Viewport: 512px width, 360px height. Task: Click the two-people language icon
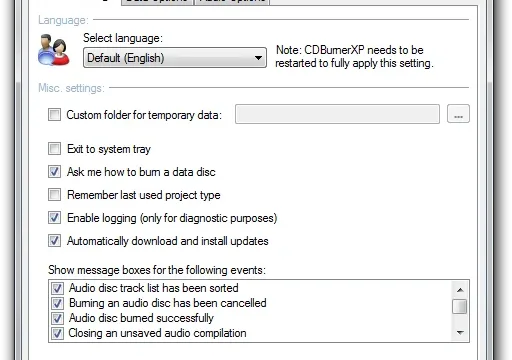pyautogui.click(x=54, y=50)
